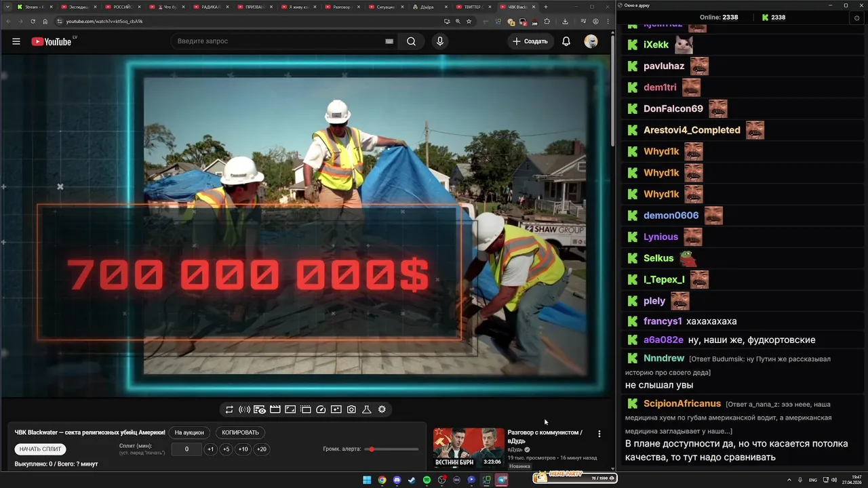
Task: Click the video title ЧВК Blackwater text
Action: click(90, 432)
